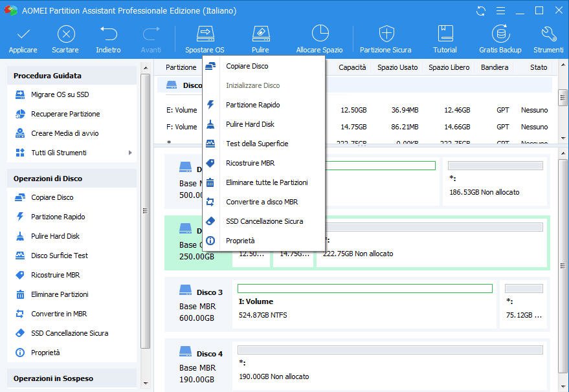Click sidebar Eliminare Partizioni operation
The height and width of the screenshot is (392, 569).
[60, 294]
